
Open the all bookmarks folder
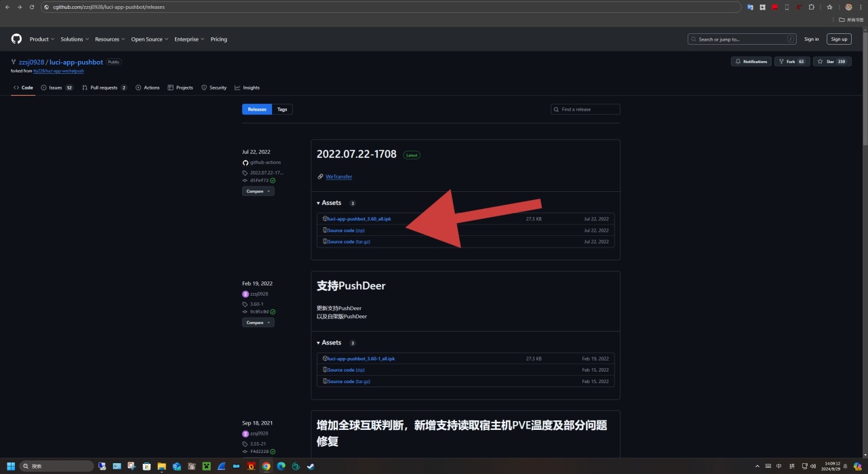tap(851, 20)
